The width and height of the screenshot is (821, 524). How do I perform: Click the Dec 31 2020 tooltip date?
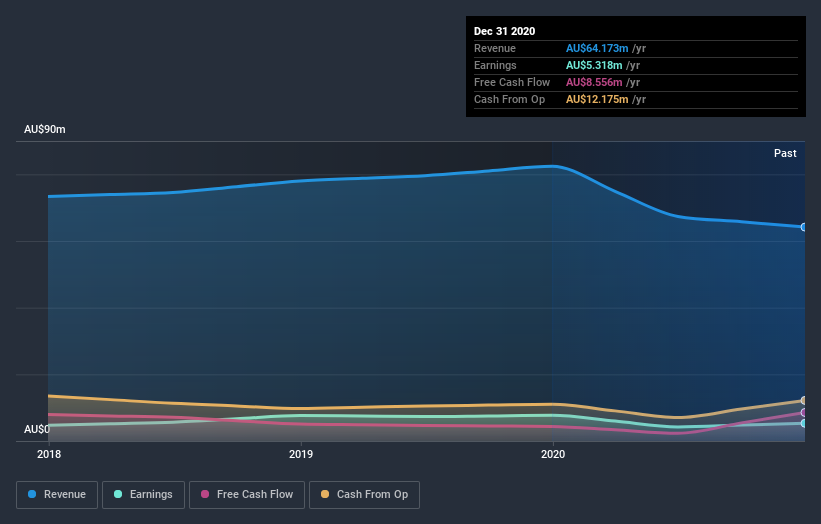(504, 31)
